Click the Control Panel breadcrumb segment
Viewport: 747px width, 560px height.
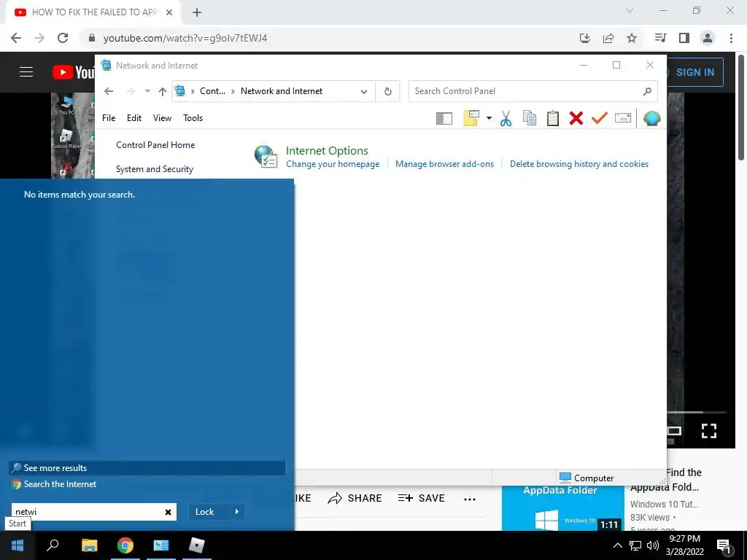coord(212,91)
